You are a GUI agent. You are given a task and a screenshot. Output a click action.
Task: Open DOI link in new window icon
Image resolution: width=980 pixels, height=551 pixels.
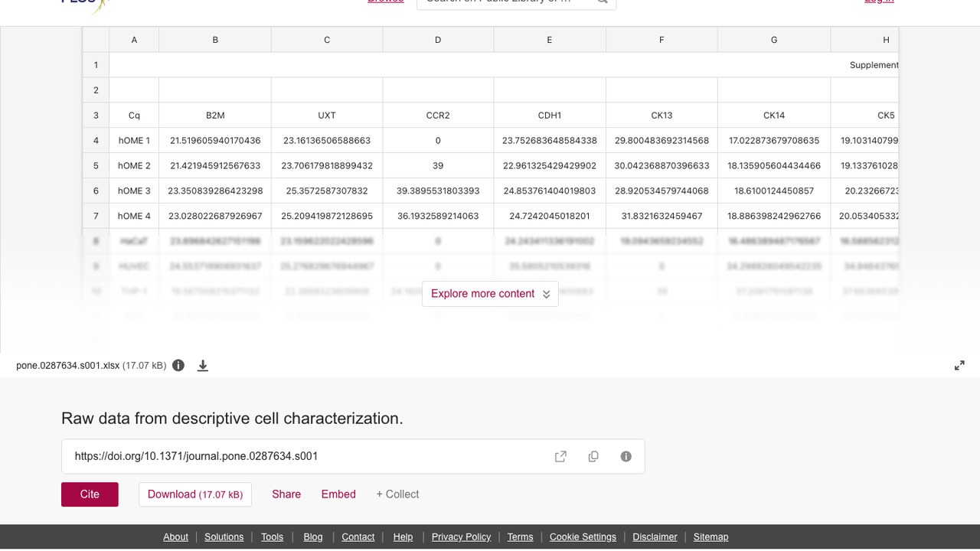560,456
